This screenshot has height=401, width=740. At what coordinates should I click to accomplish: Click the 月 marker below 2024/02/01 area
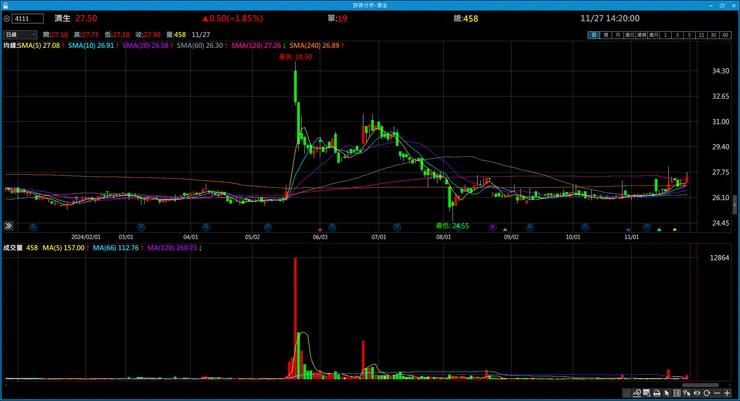click(x=33, y=227)
